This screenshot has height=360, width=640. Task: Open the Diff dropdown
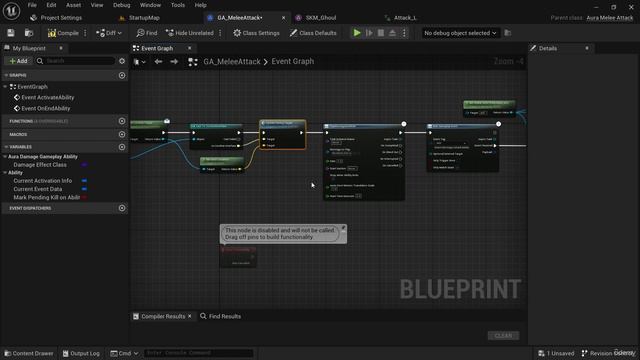point(109,33)
